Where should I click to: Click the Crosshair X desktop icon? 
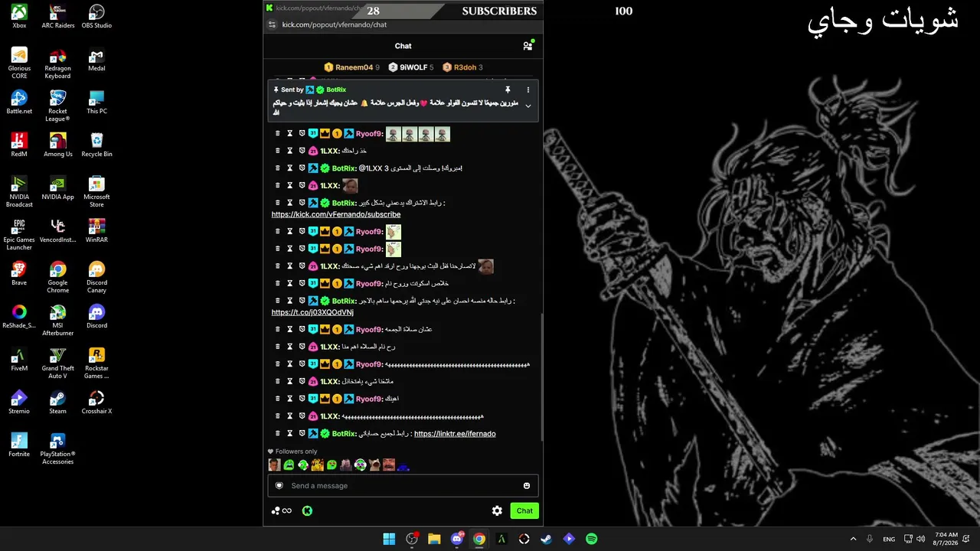[x=96, y=403]
